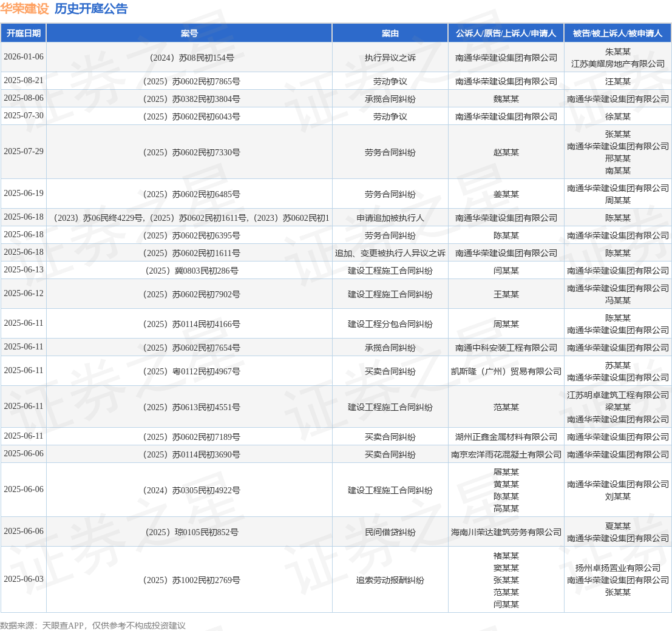This screenshot has width=672, height=631.
Task: Click the 执行异议之诉 cell
Action: click(390, 58)
